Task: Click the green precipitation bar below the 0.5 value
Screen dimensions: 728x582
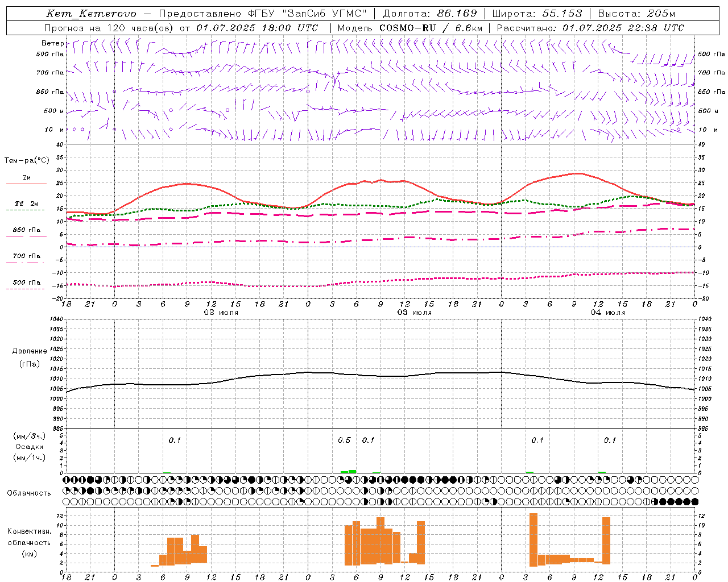Action: 348,471
